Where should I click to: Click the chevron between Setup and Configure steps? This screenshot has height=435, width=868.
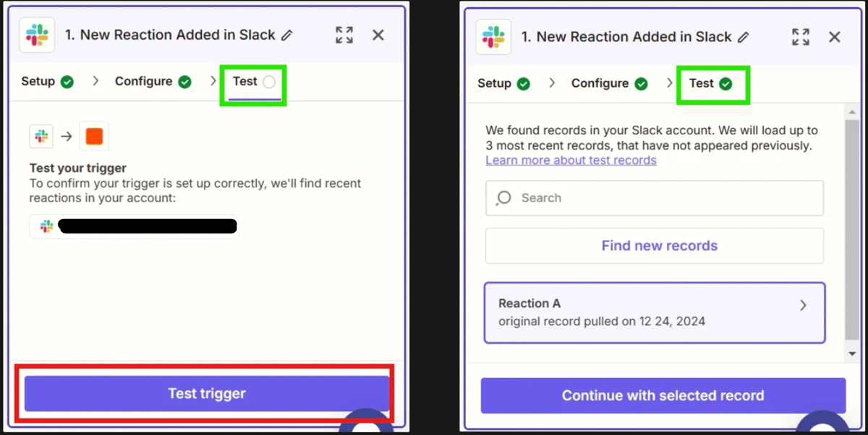(x=95, y=82)
